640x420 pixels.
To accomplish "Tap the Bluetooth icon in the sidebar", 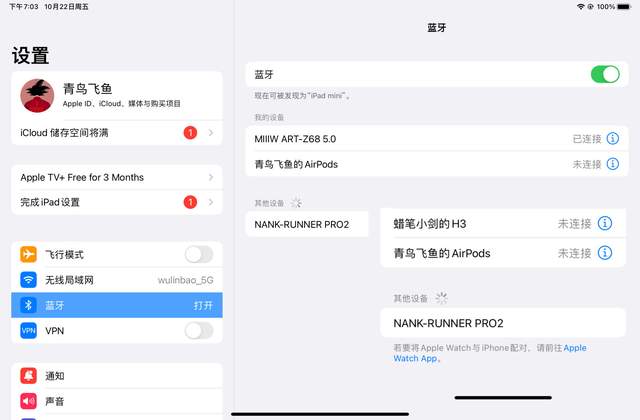I will 29,305.
